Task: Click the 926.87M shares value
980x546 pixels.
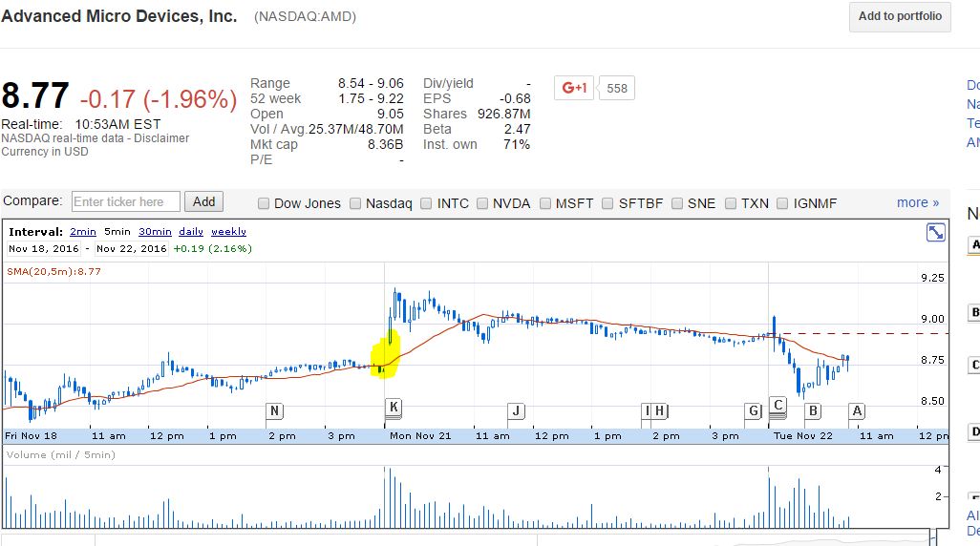Action: coord(503,115)
